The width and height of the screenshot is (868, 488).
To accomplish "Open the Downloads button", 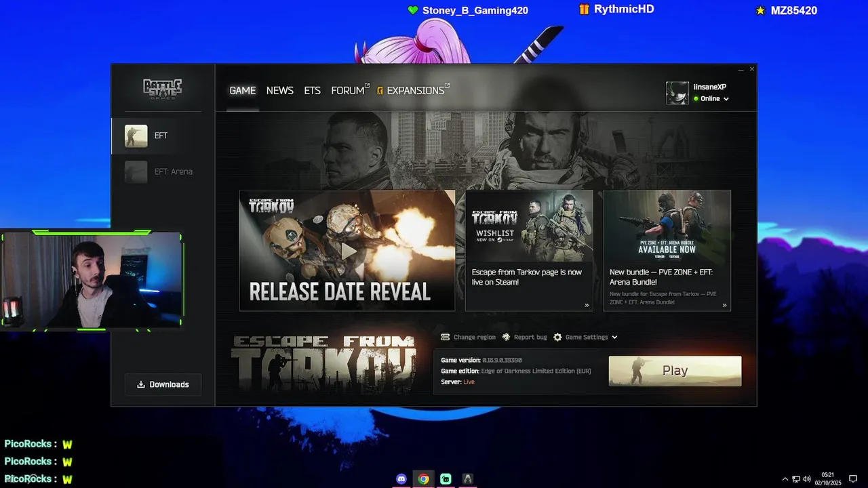I will point(163,384).
